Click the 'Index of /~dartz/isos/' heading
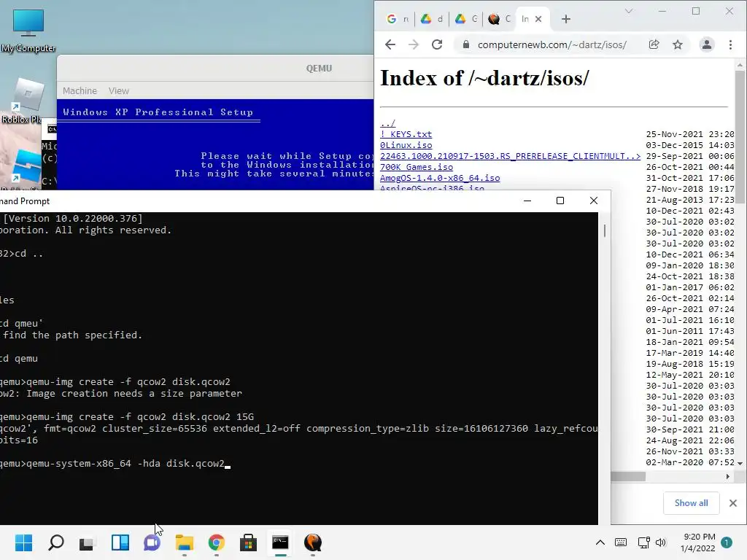 pos(484,78)
